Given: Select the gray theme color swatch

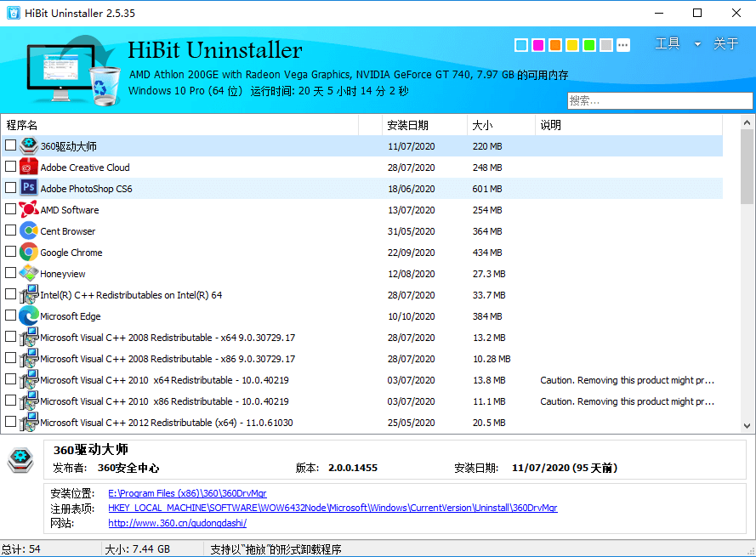Looking at the screenshot, I should (606, 45).
